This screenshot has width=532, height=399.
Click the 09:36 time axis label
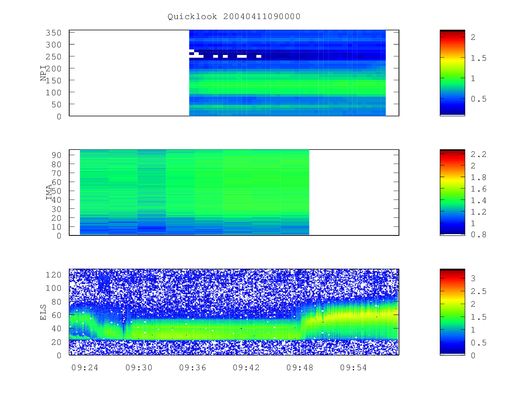tap(192, 368)
